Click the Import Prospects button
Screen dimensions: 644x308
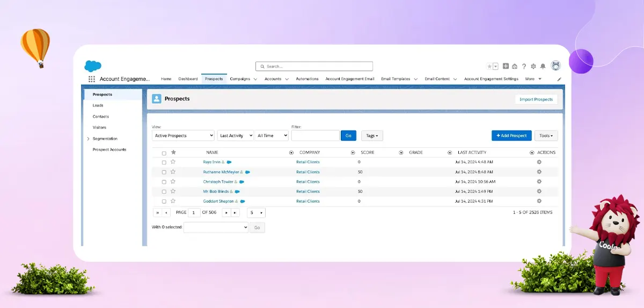536,99
